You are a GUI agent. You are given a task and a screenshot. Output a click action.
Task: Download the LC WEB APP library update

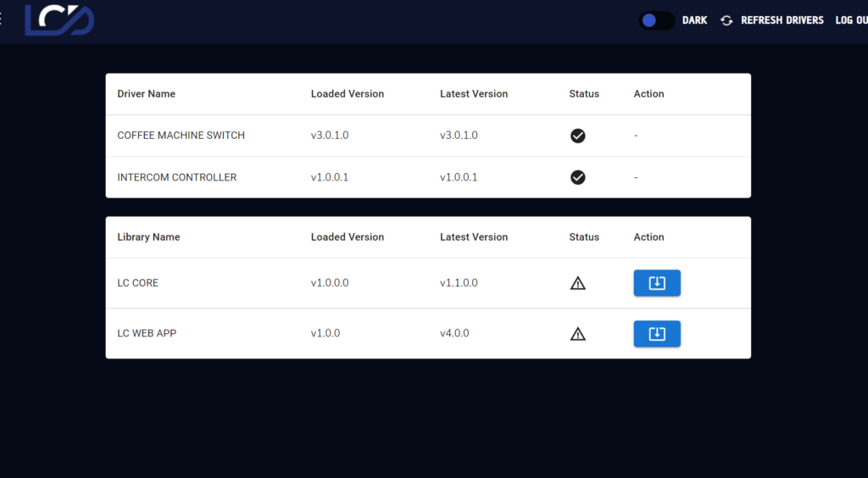[x=657, y=334]
